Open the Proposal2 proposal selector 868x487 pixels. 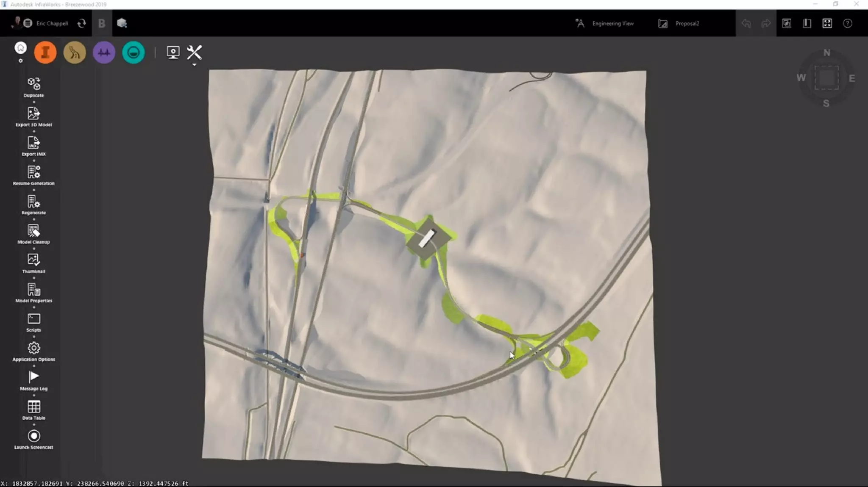687,24
